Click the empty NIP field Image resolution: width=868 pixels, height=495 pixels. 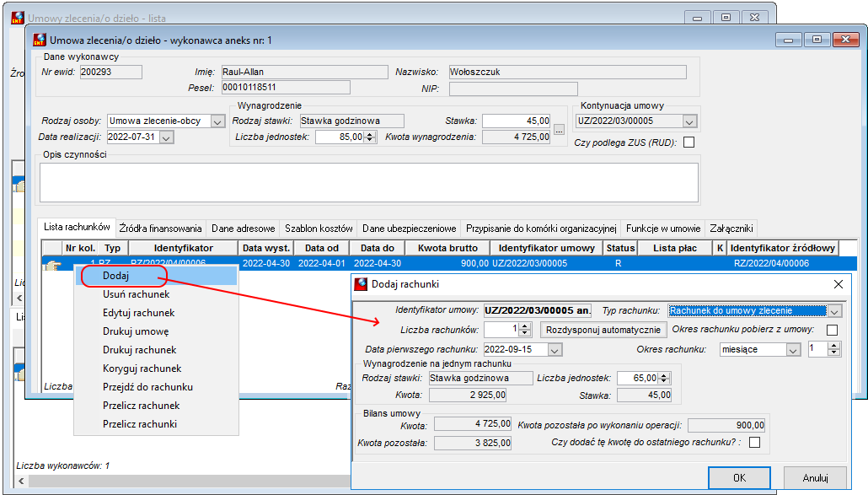[x=513, y=89]
